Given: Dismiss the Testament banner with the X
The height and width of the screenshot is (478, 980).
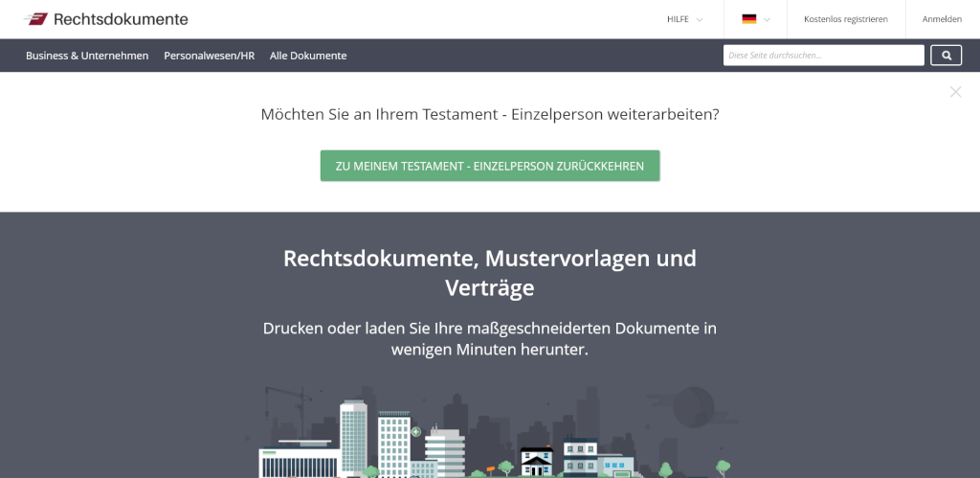Looking at the screenshot, I should click(955, 92).
